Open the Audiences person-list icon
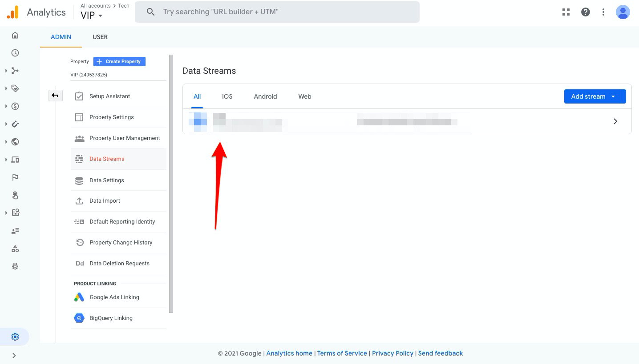Screen dimensions: 639x364 (15, 231)
